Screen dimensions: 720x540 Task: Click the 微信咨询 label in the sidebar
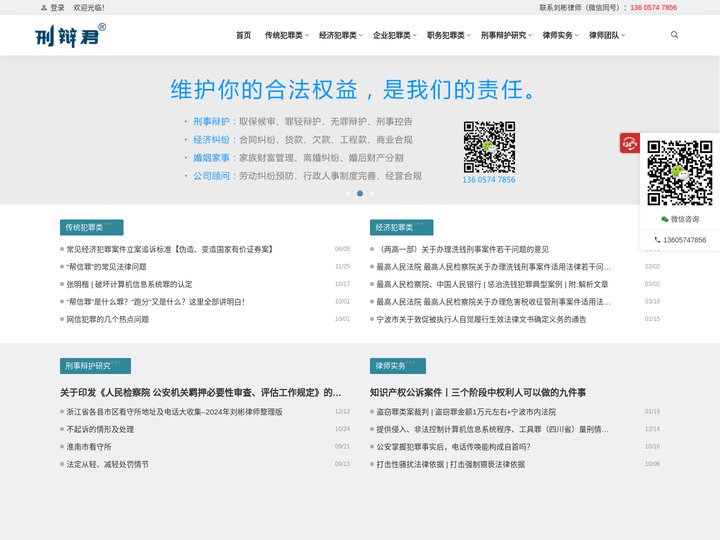tap(685, 219)
